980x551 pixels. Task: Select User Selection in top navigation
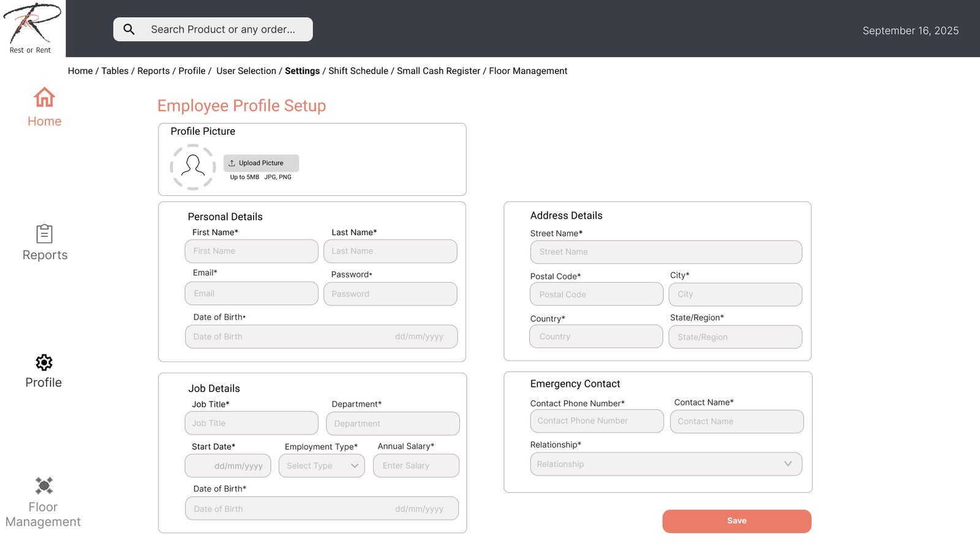(246, 71)
